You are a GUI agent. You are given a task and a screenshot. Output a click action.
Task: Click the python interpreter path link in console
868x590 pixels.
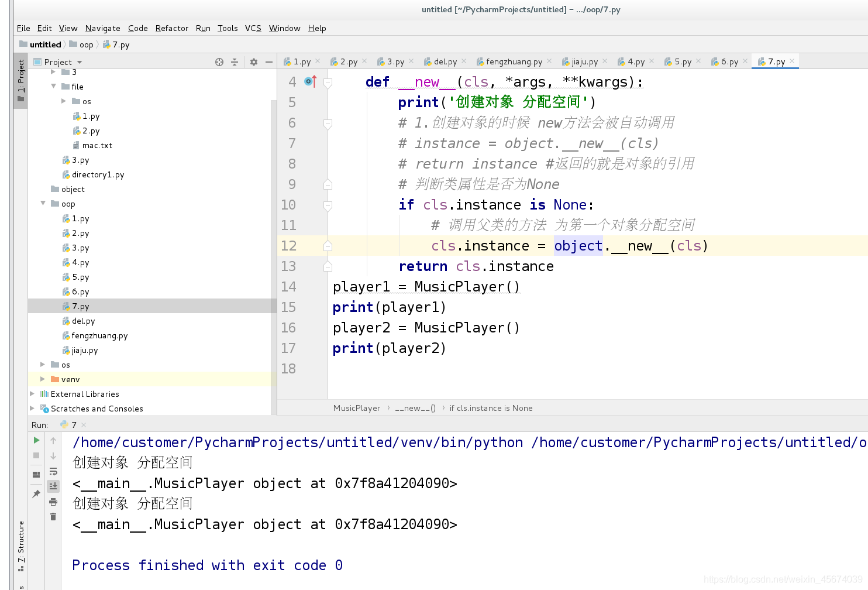tap(298, 442)
